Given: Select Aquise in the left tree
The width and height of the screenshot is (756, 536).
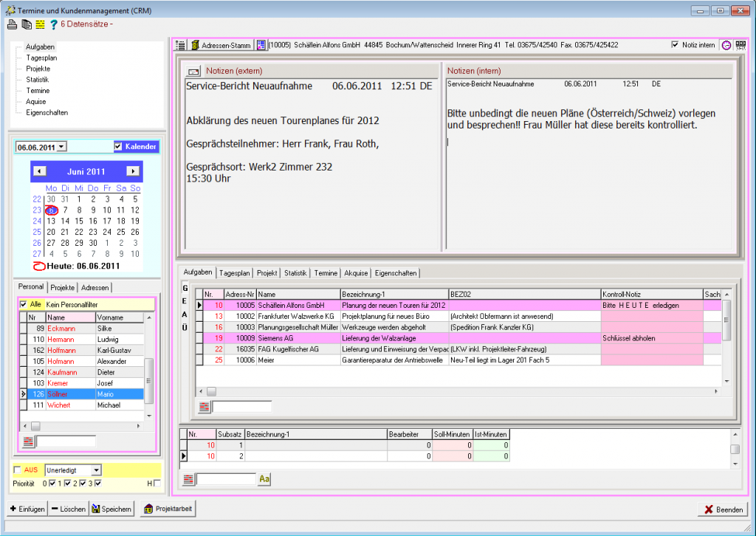Looking at the screenshot, I should [x=36, y=102].
